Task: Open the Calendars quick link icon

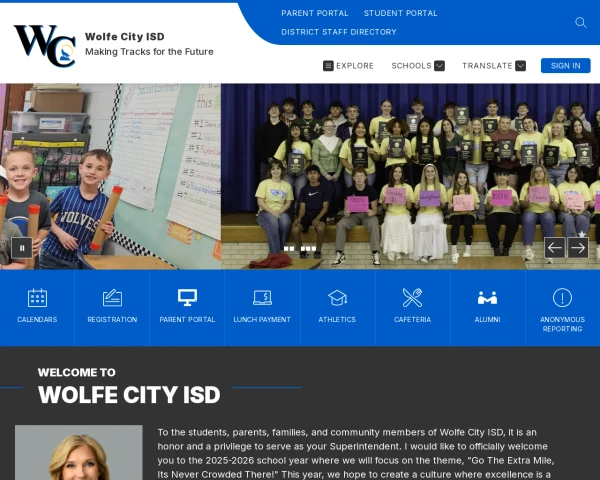Action: [37, 298]
